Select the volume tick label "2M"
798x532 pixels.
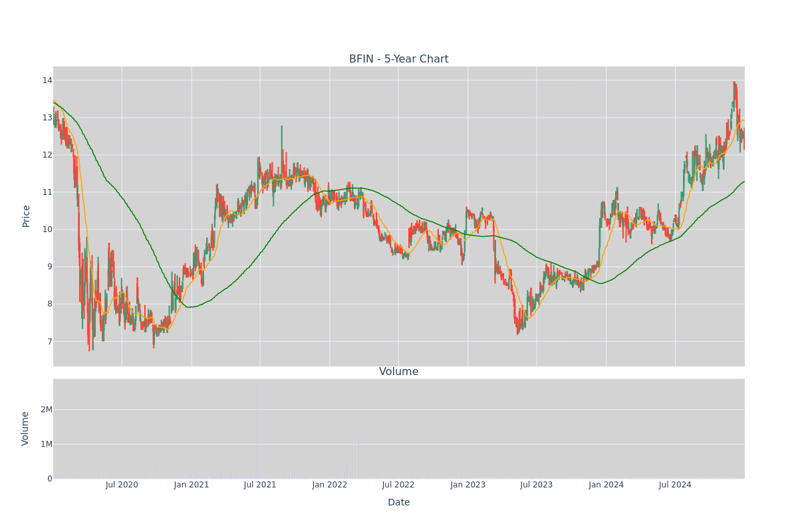coord(47,410)
